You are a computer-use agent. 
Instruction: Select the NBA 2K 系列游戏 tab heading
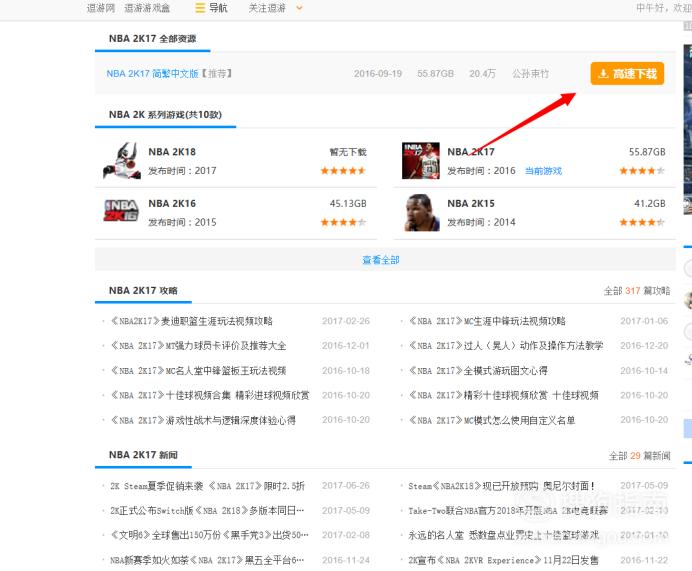(x=165, y=115)
